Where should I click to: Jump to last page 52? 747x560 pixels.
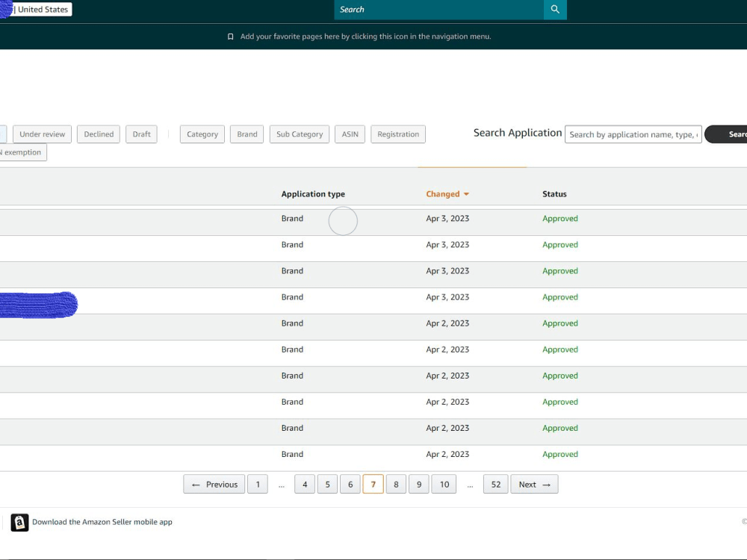point(496,485)
